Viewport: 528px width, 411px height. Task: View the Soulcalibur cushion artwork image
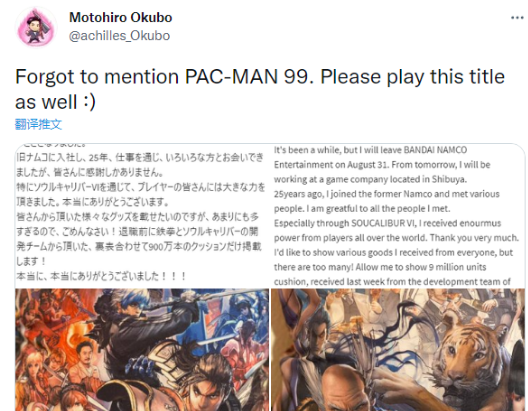[142, 350]
